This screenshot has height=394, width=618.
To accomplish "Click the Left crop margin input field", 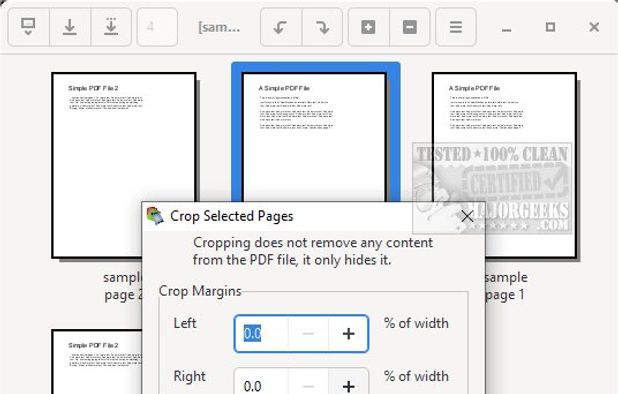I will coord(261,334).
